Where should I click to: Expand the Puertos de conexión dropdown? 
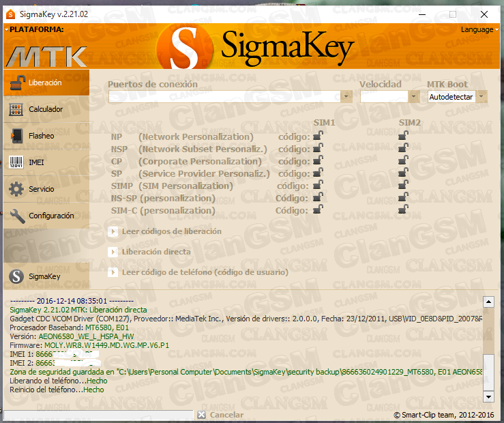(346, 96)
